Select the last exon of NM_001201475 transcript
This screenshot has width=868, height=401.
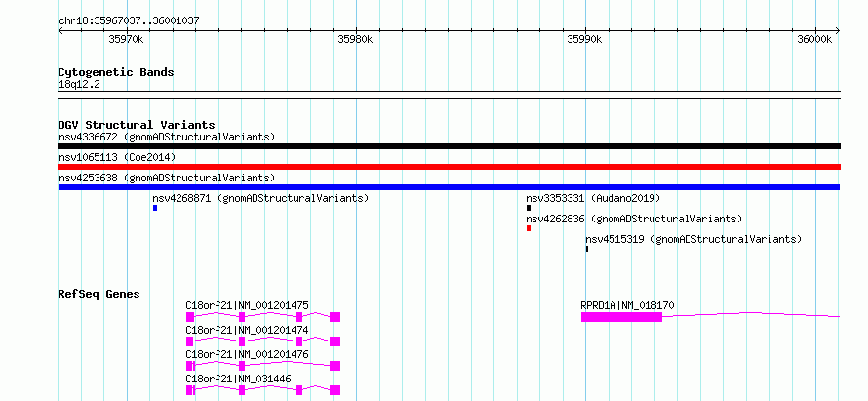point(335,317)
